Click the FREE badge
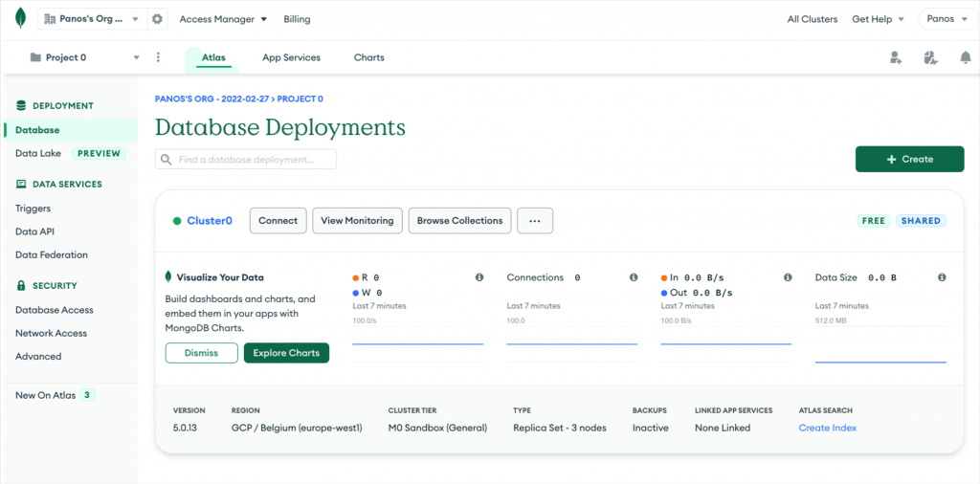This screenshot has width=980, height=484. 873,220
